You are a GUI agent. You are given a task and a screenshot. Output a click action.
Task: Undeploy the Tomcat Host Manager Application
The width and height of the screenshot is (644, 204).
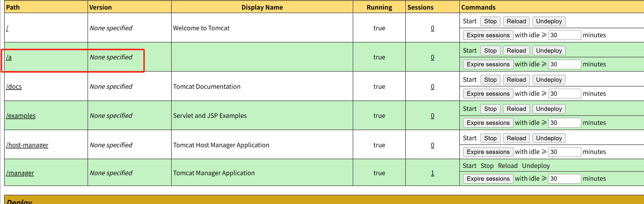(x=549, y=138)
